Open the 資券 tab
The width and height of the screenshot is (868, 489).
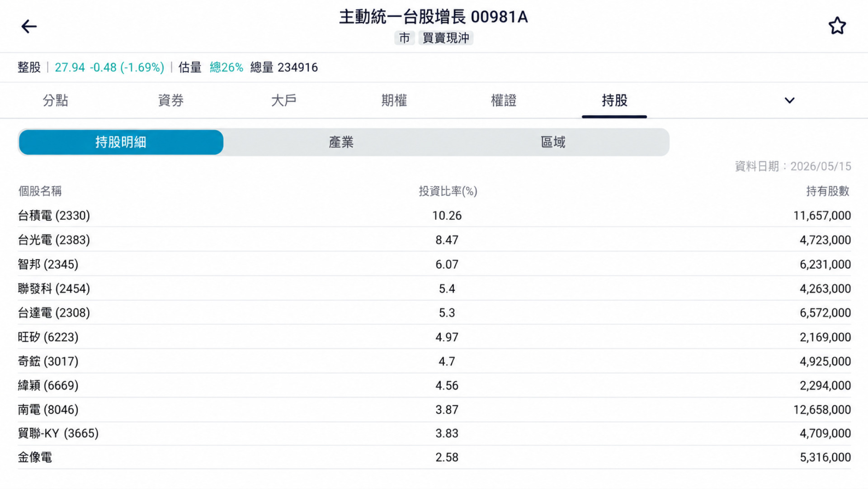(x=171, y=100)
